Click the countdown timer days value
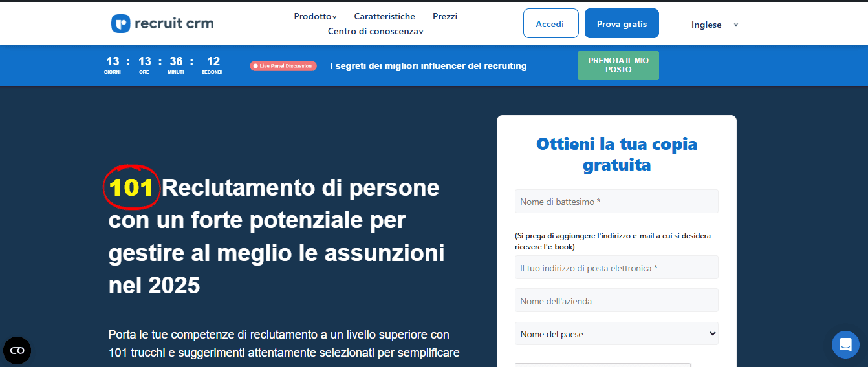 [x=113, y=62]
